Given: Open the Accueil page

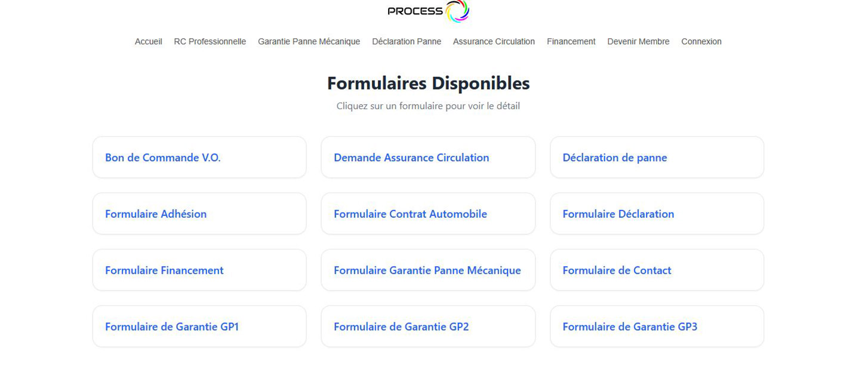Looking at the screenshot, I should point(148,41).
